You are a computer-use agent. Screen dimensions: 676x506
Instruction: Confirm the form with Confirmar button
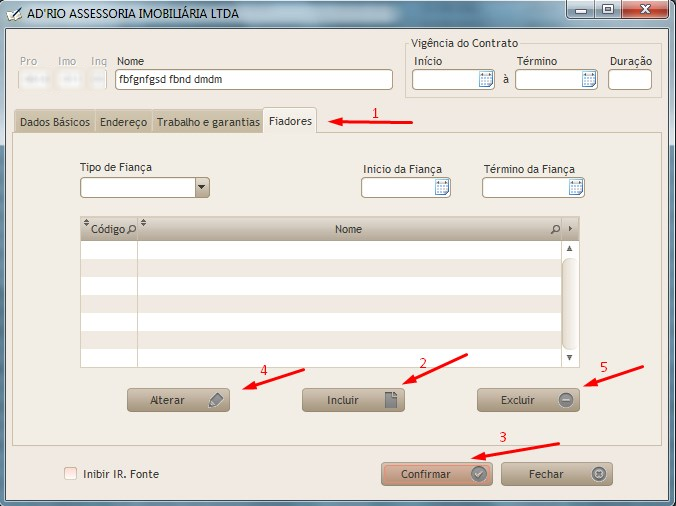click(x=437, y=474)
